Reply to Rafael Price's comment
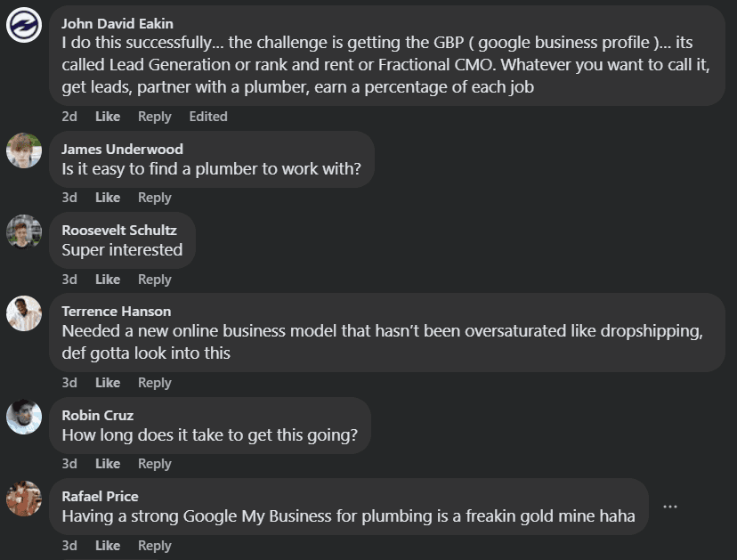 [x=155, y=546]
